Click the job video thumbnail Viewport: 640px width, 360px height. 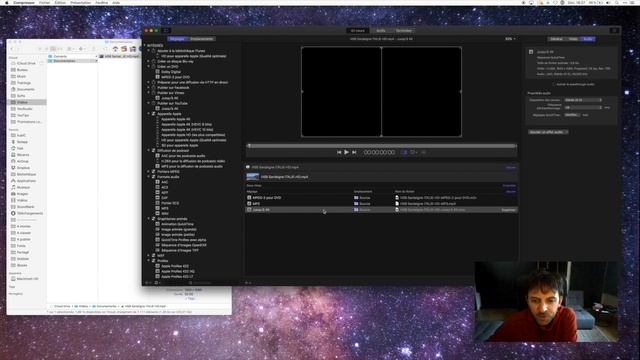coord(253,177)
